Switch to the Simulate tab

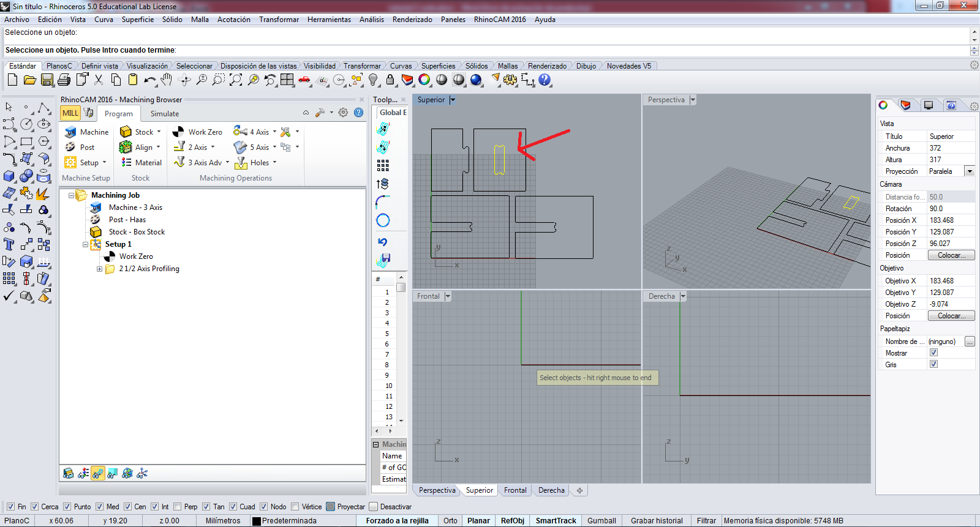[165, 114]
